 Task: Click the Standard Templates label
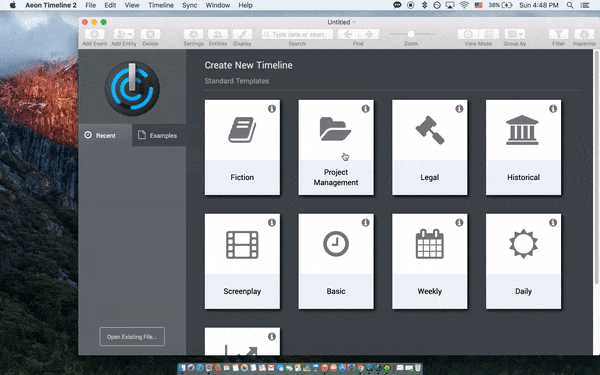[236, 81]
